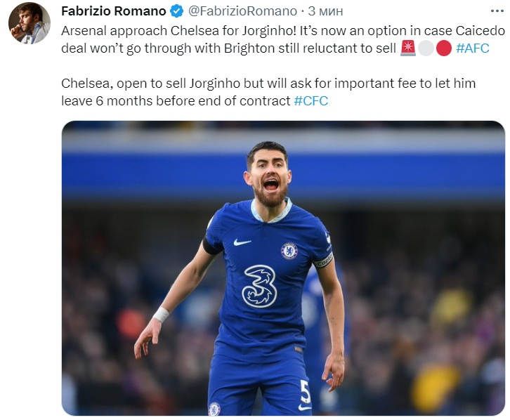The image size is (510, 420).
Task: Click Fabrizio Romano's profile avatar
Action: pos(29,23)
